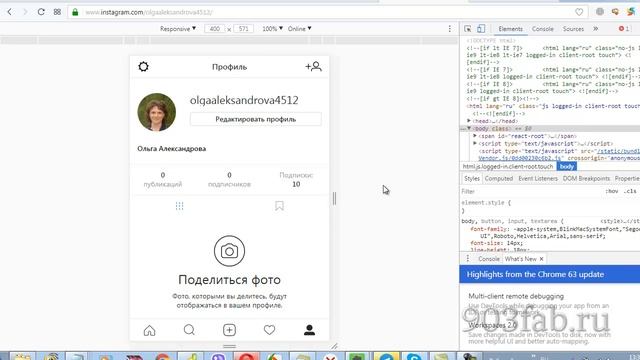
Task: Open the drawer three-dot menu
Action: pos(468,258)
